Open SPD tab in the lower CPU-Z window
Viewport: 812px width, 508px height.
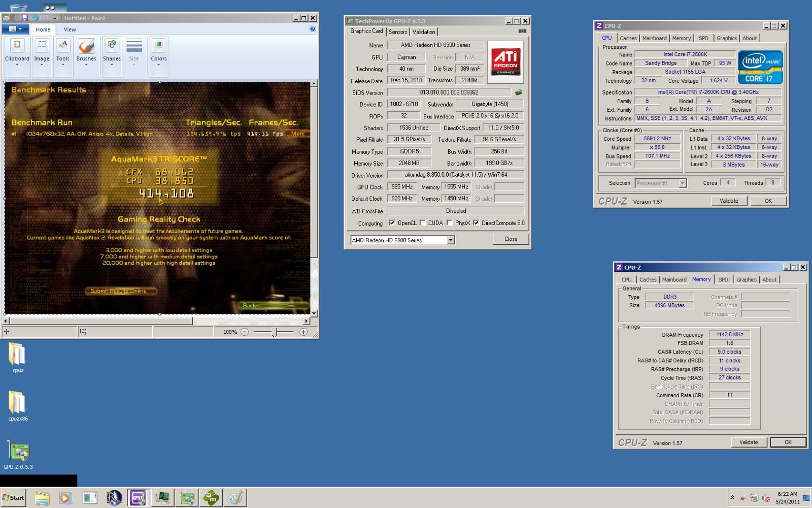click(x=723, y=279)
